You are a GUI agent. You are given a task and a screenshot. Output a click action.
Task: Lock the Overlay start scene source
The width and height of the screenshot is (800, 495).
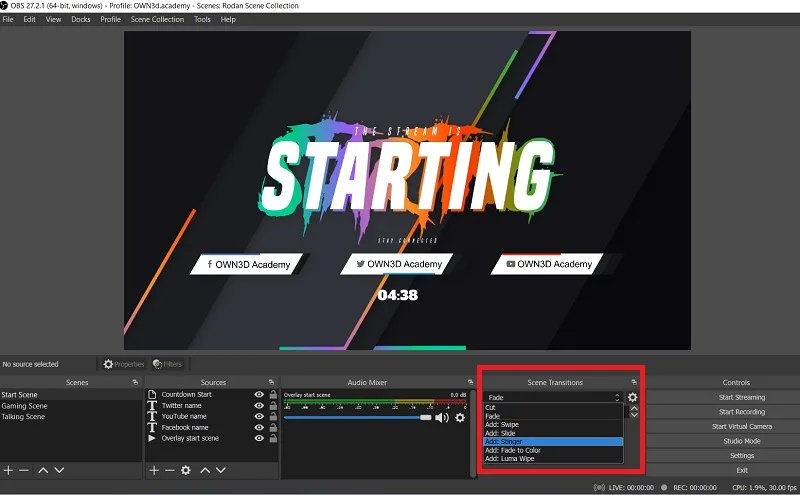click(273, 438)
